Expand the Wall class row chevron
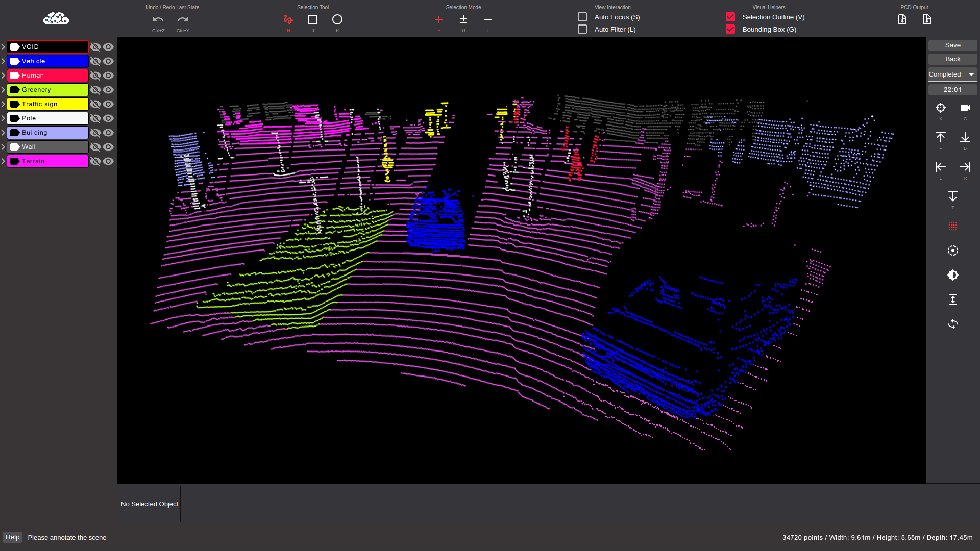 (3, 147)
